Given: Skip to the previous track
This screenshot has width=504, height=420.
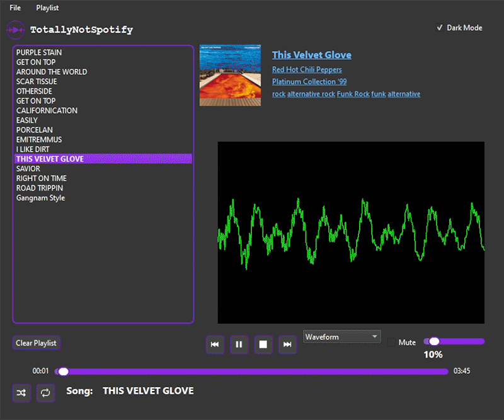Looking at the screenshot, I should coord(215,344).
